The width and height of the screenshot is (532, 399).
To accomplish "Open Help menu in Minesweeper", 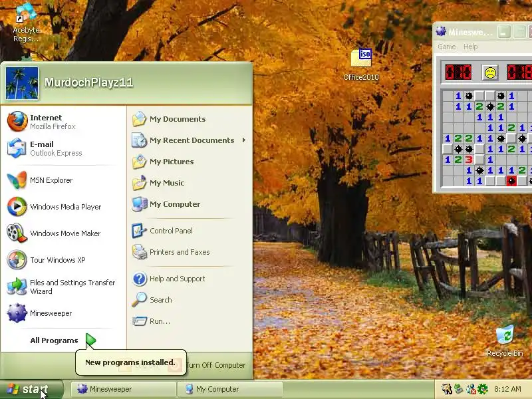I will point(471,47).
